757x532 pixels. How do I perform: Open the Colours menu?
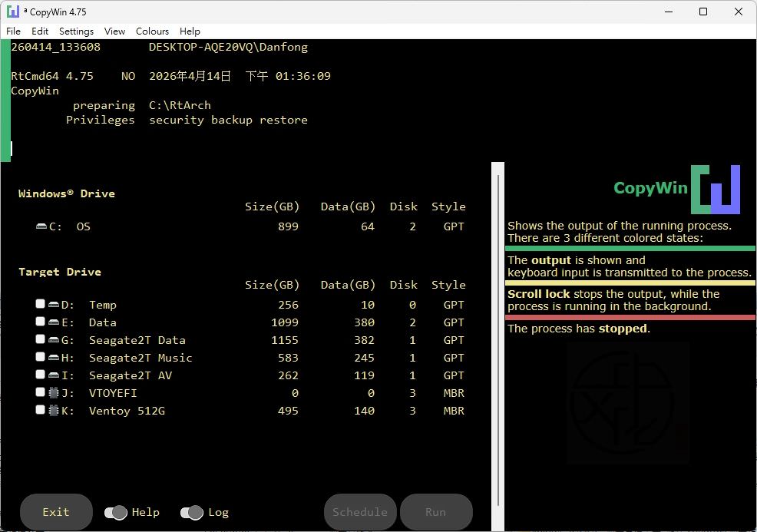coord(152,31)
